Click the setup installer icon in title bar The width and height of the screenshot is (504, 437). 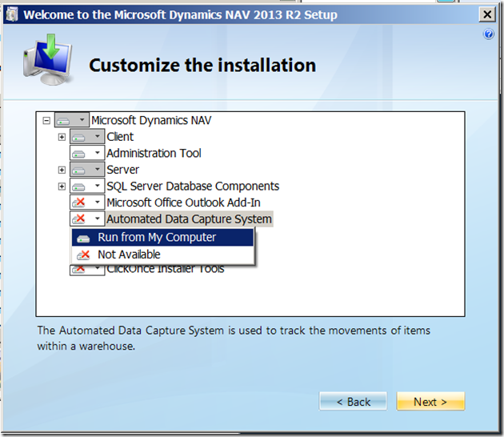[12, 14]
